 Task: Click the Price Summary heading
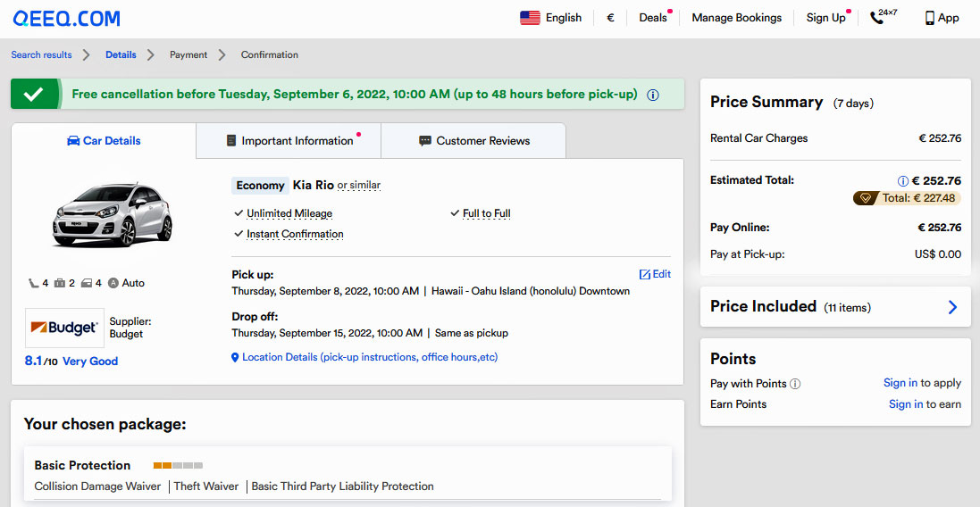(766, 103)
